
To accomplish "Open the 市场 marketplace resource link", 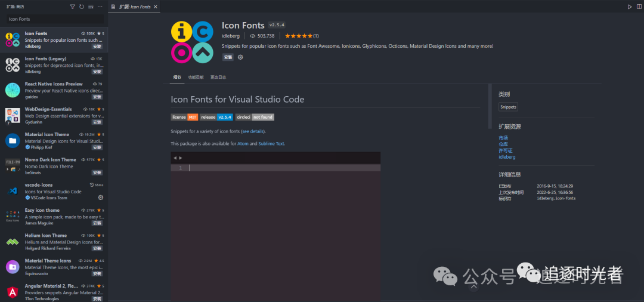I will click(x=503, y=138).
